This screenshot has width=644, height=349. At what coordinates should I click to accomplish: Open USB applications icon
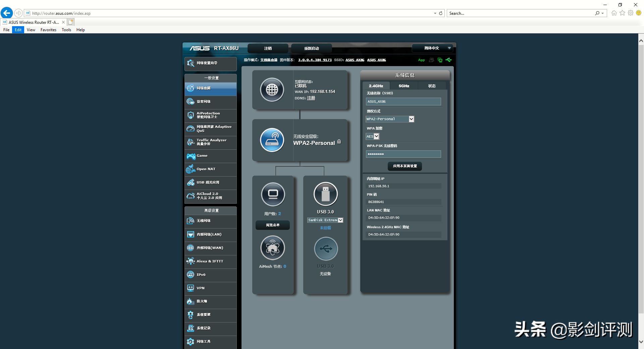(x=191, y=183)
